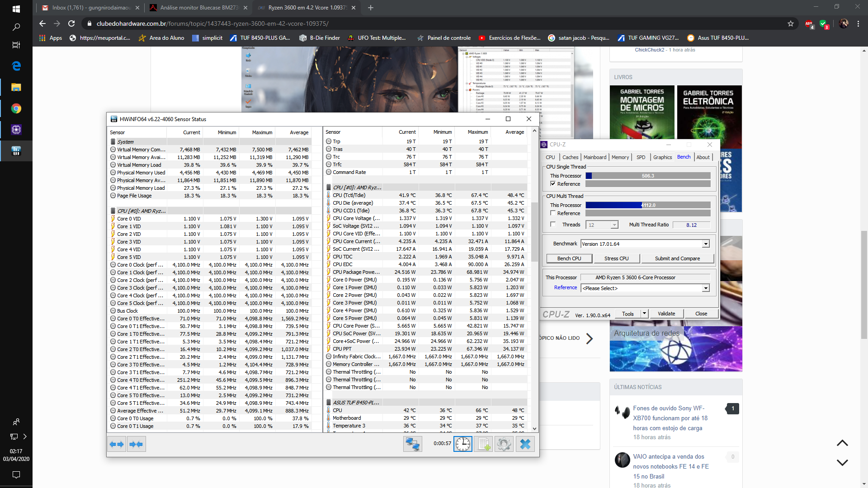Open the Mainboard tab in CPU-Z
Image resolution: width=868 pixels, height=488 pixels.
(x=595, y=157)
